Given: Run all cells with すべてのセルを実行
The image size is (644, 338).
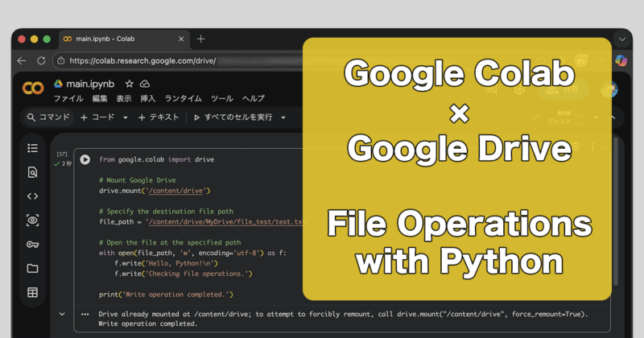Looking at the screenshot, I should [233, 117].
